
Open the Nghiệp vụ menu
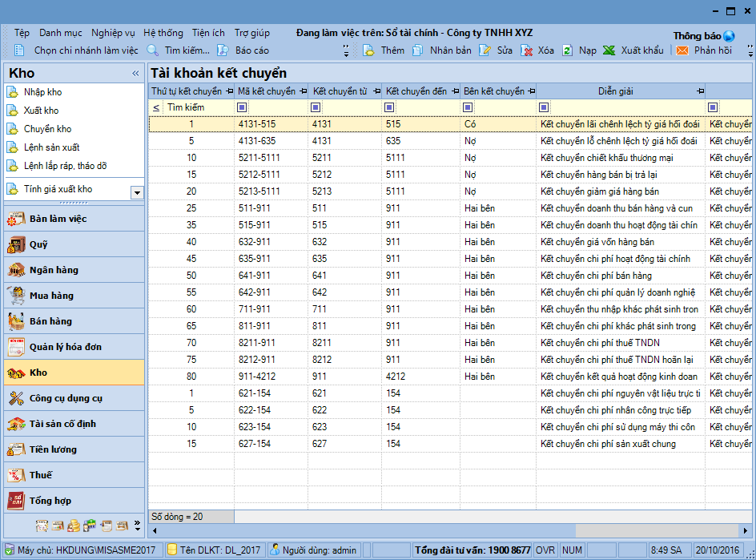(x=113, y=33)
